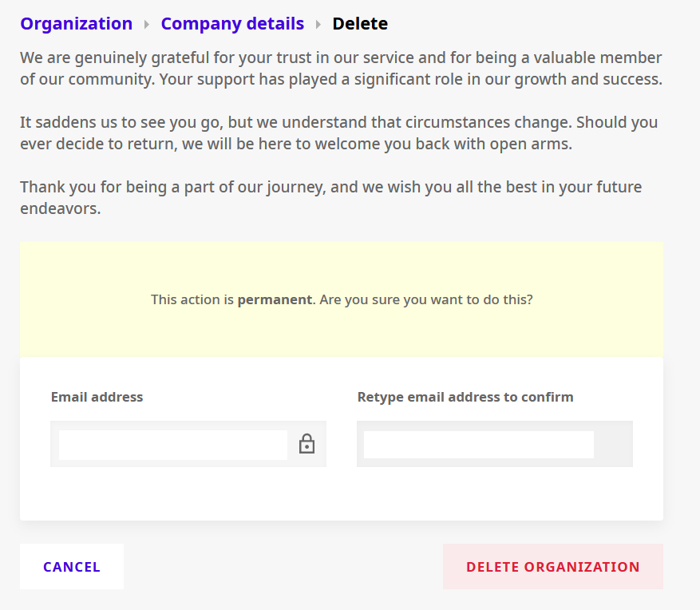700x610 pixels.
Task: Select the Delete breadcrumb title
Action: click(x=360, y=24)
